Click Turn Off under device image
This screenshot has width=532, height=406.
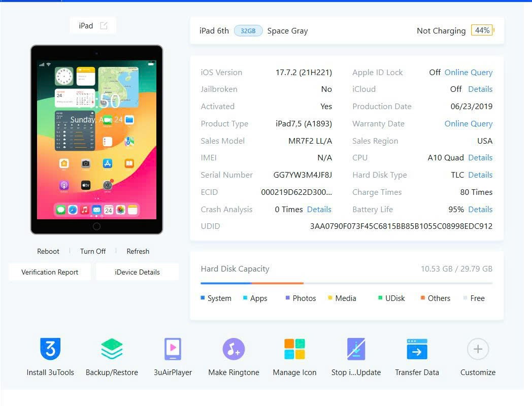pyautogui.click(x=92, y=251)
